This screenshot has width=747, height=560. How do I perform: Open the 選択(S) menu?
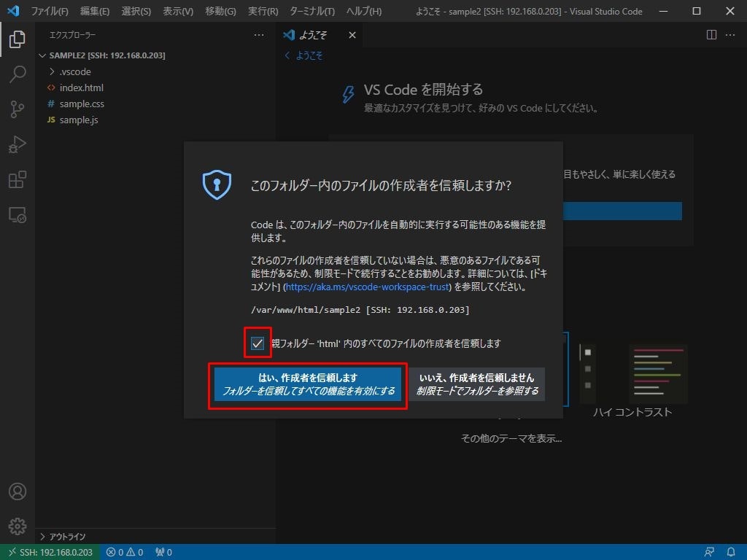click(x=136, y=11)
